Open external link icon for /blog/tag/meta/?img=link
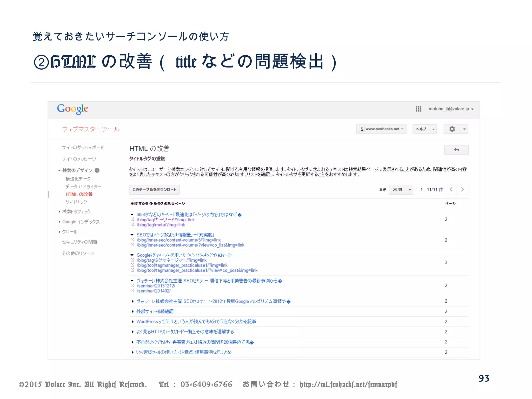Viewport: 532px width, 399px height. (x=132, y=224)
